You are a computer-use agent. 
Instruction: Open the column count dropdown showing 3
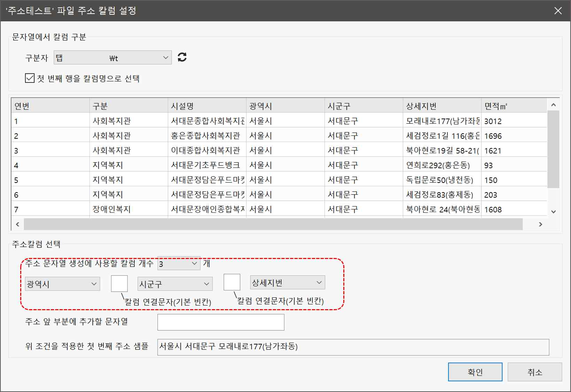pos(179,264)
